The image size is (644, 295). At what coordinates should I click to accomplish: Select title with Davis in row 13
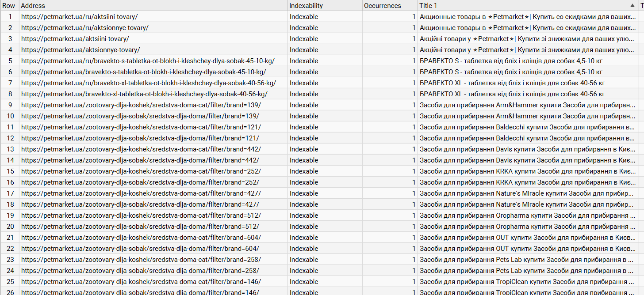tap(528, 149)
